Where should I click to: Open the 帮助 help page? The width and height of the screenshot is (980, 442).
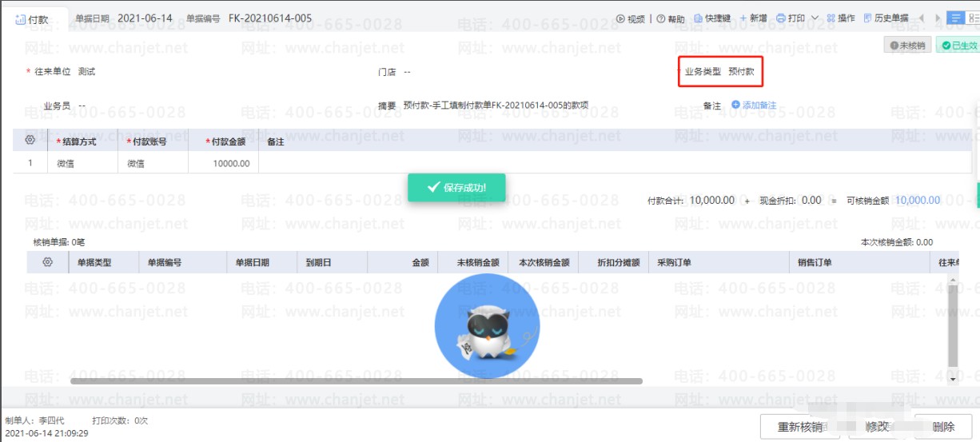point(671,18)
